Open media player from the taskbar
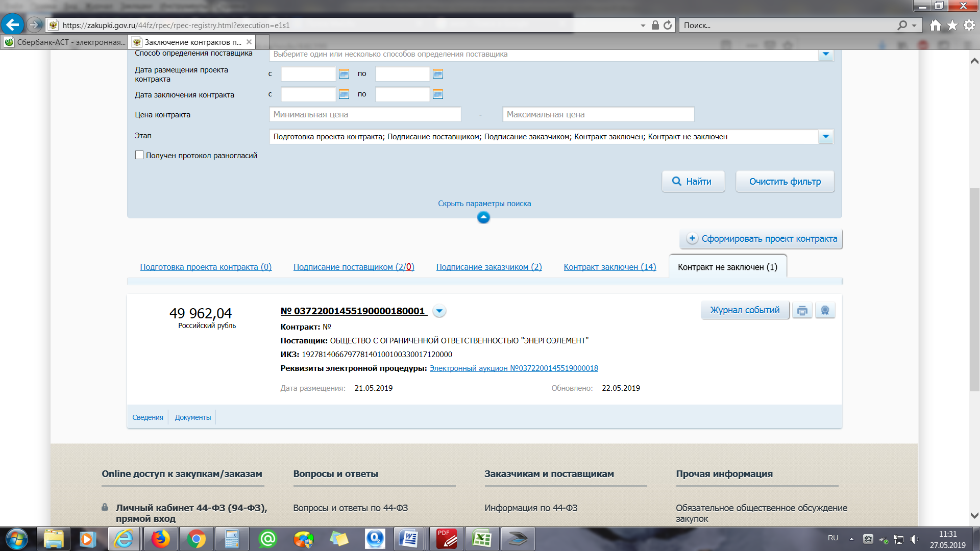 click(88, 539)
